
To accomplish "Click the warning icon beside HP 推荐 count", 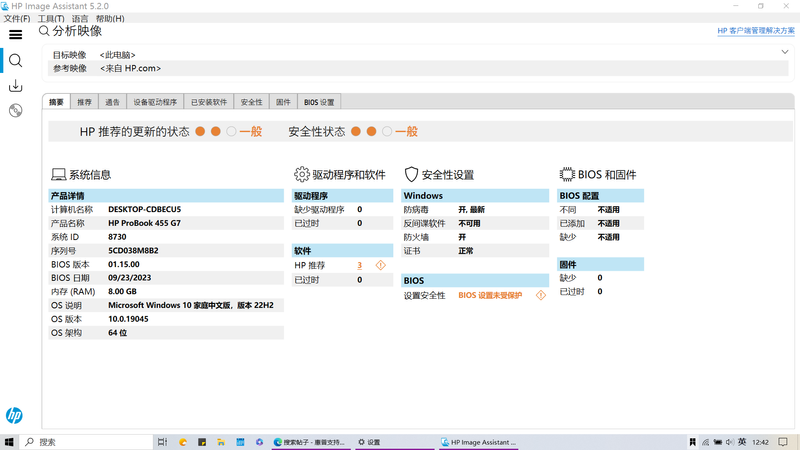I will [x=380, y=265].
